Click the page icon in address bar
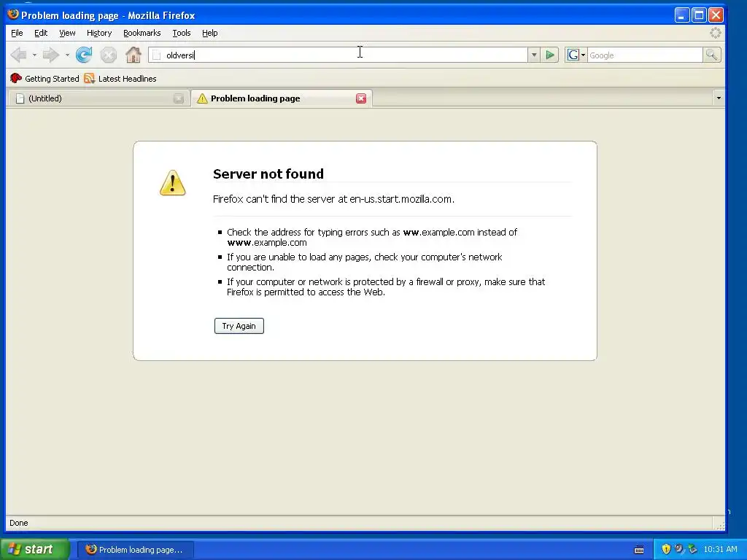The height and width of the screenshot is (560, 747). [x=157, y=55]
